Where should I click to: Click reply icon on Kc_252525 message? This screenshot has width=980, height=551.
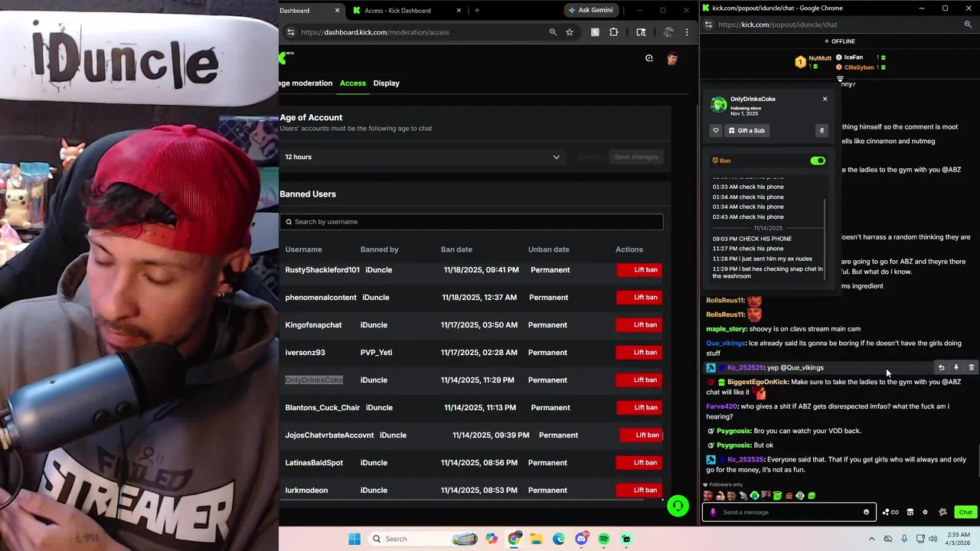tap(942, 367)
